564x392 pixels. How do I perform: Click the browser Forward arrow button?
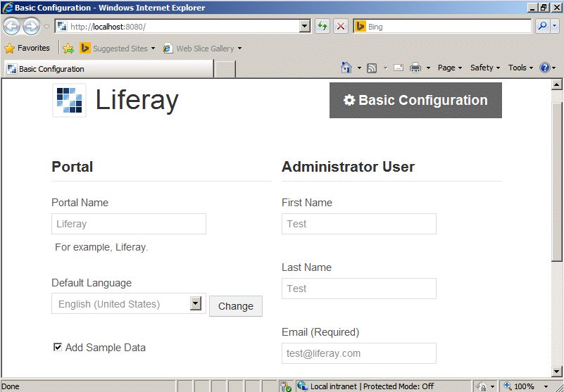(31, 26)
